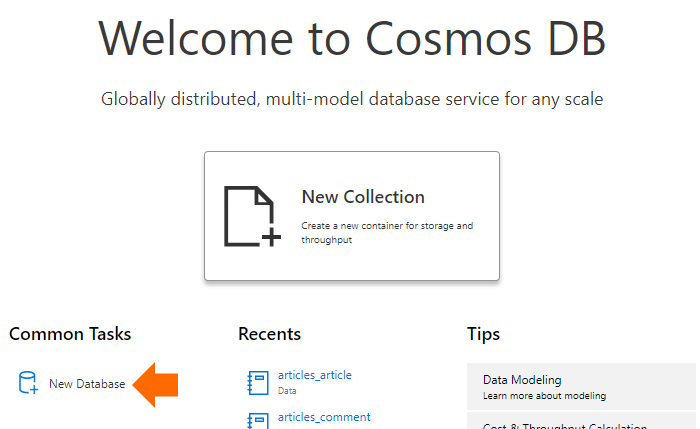Click the Common Tasks heading

tap(70, 334)
